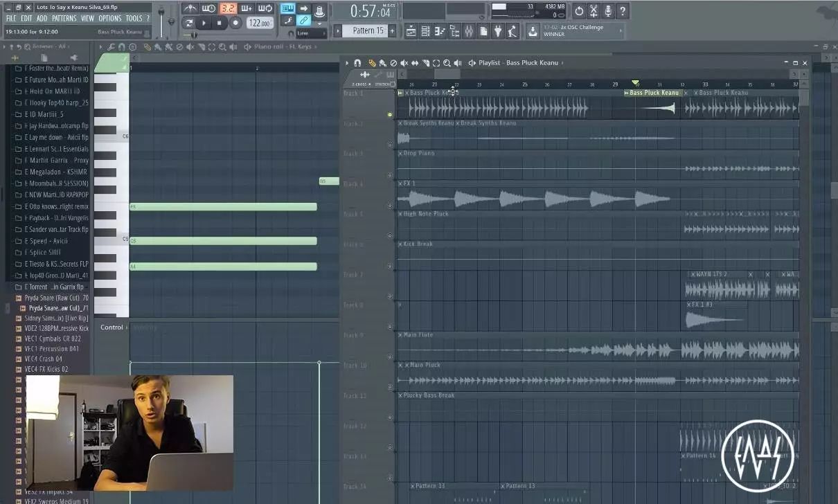Click the microphone recording icon

click(608, 11)
